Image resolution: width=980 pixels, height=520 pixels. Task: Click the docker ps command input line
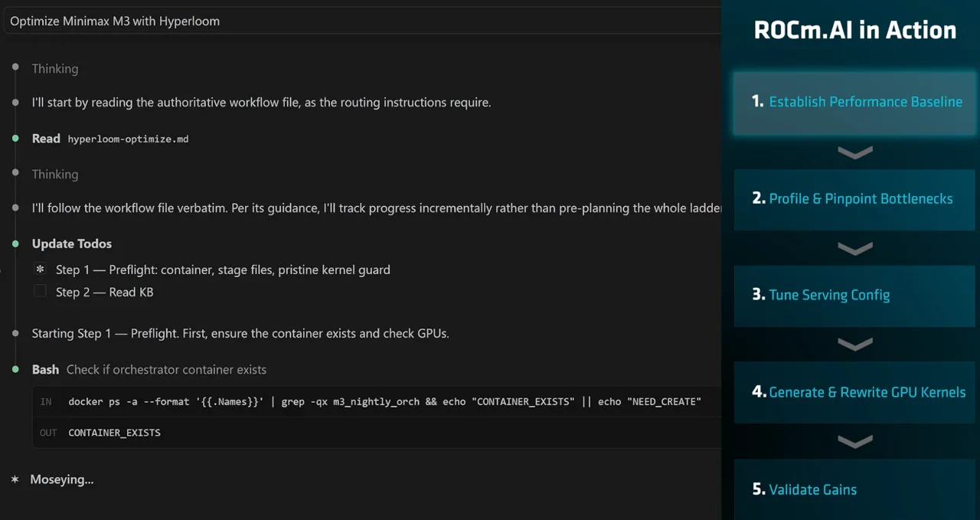click(384, 401)
